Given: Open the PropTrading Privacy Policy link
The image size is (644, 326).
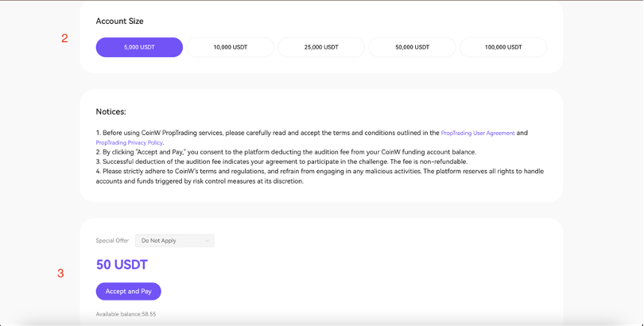Looking at the screenshot, I should (130, 142).
